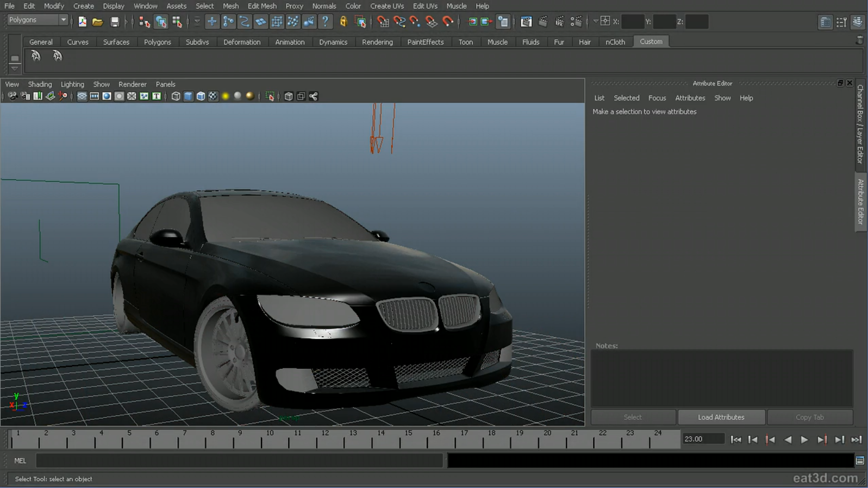868x488 pixels.
Task: Click the Load Attributes button
Action: click(721, 417)
